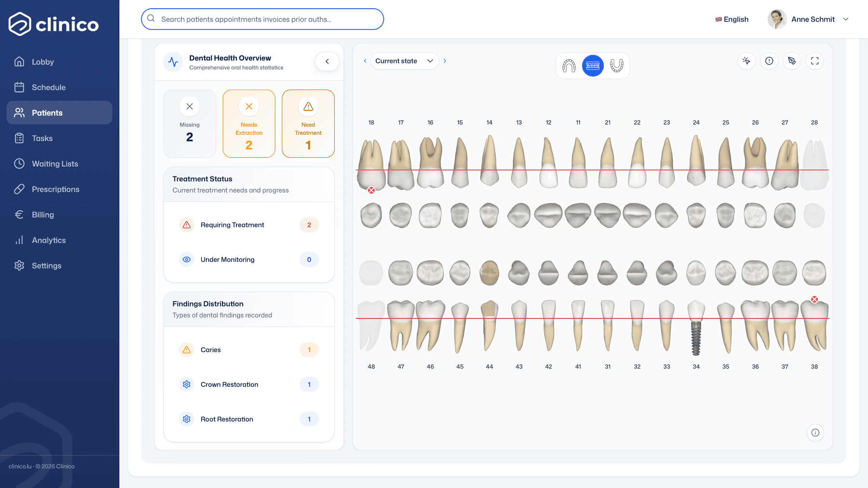This screenshot has width=868, height=488.
Task: Open the Current state dropdown
Action: 405,61
